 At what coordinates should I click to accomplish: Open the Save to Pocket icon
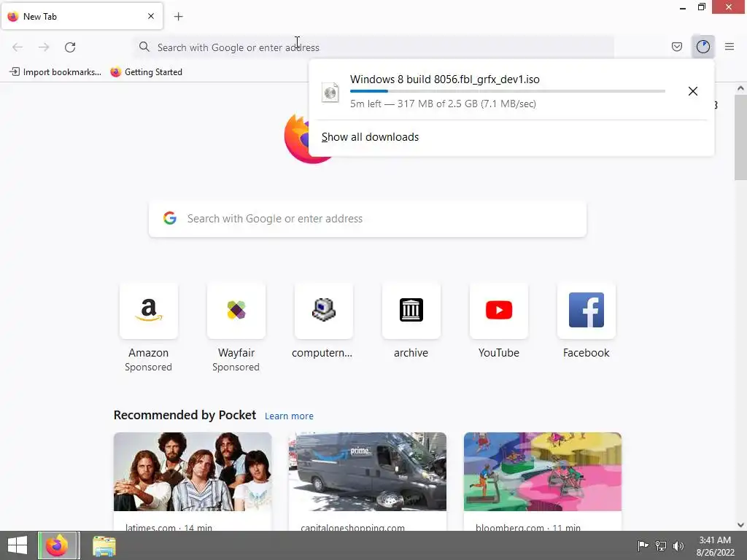(676, 47)
